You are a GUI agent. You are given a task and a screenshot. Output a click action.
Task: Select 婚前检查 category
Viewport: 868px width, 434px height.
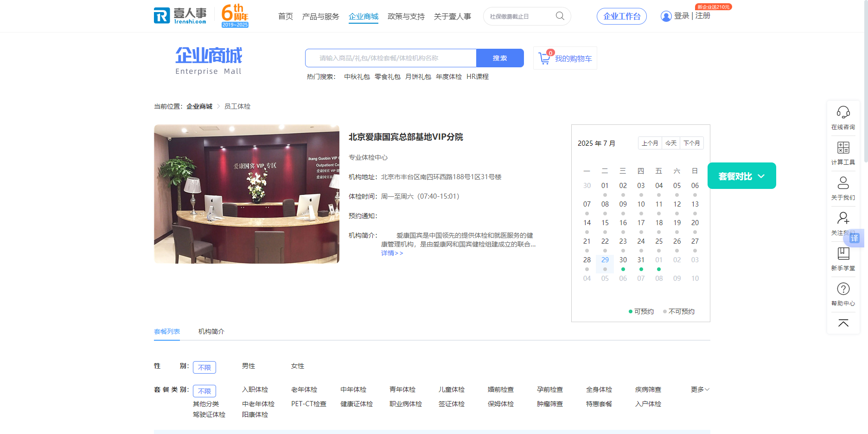(x=501, y=390)
